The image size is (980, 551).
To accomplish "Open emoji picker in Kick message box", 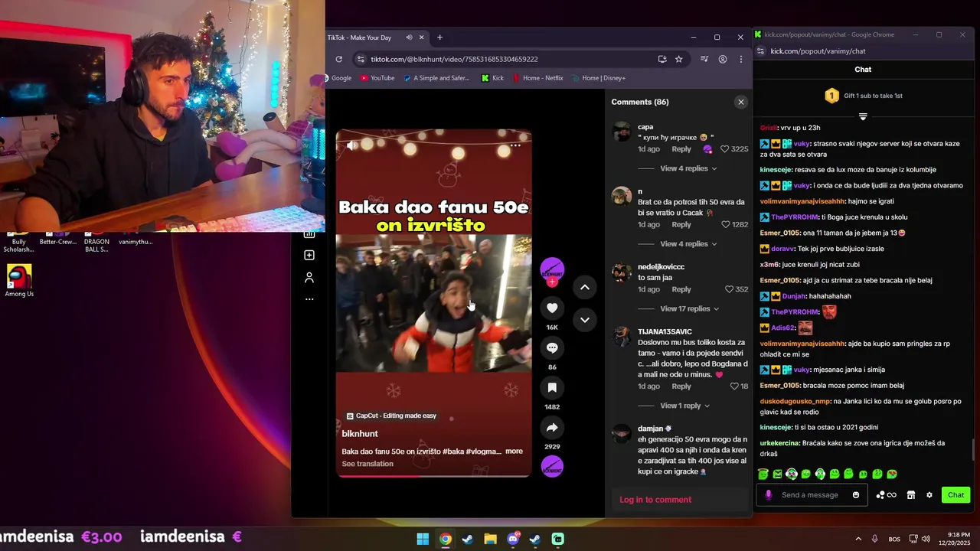I will pyautogui.click(x=856, y=495).
